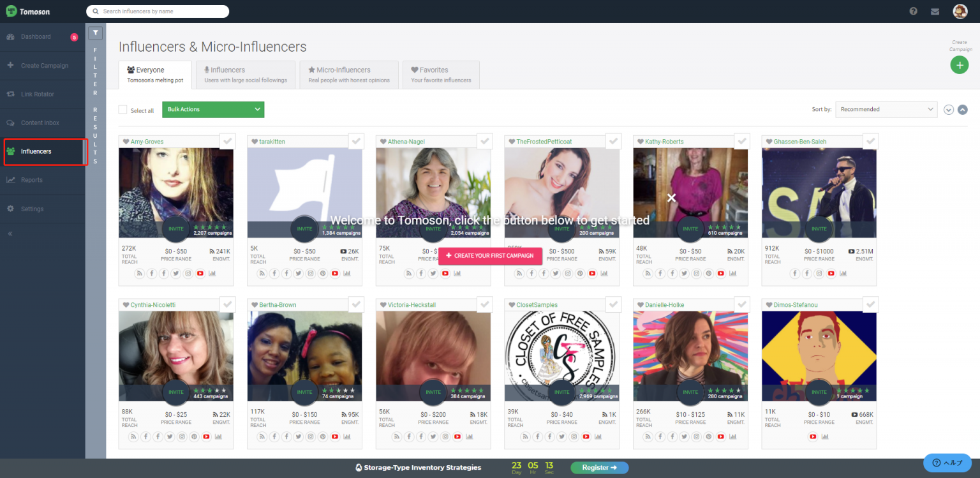Favorite Dimos-Stefanou with the heart icon
The image size is (980, 478).
pyautogui.click(x=769, y=305)
